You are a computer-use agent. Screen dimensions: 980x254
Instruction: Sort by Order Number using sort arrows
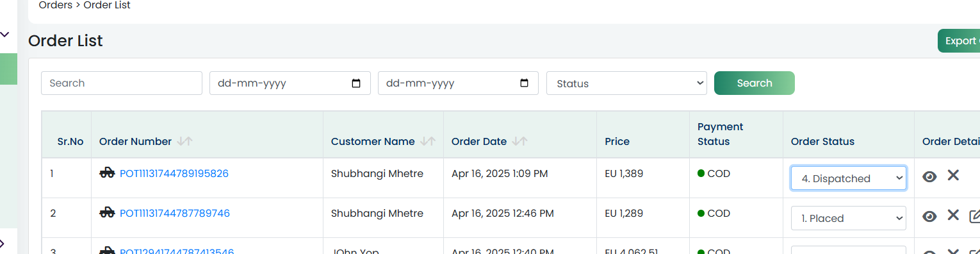tap(184, 141)
